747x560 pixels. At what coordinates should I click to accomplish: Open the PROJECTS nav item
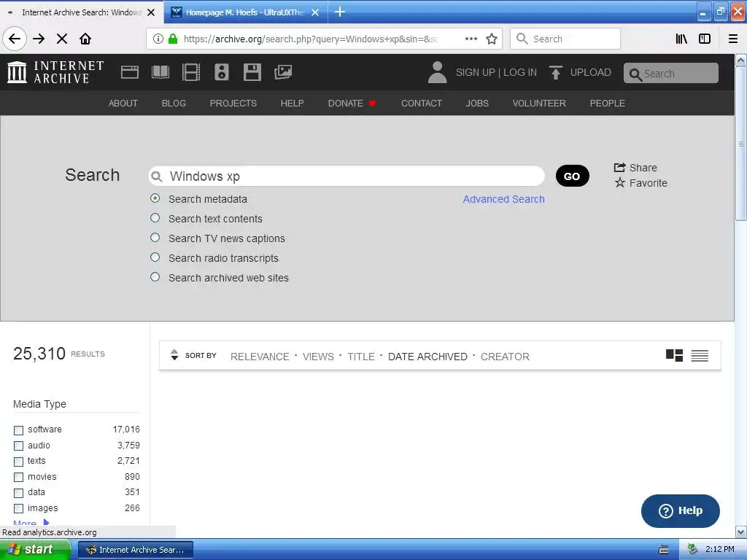point(233,104)
